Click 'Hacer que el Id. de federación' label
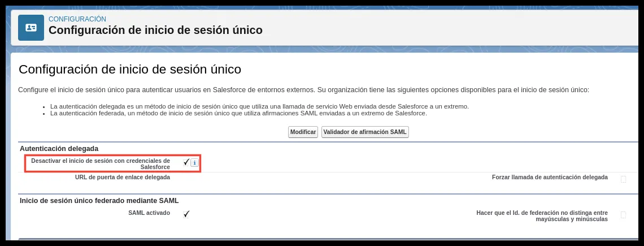This screenshot has height=246, width=644. [542, 216]
